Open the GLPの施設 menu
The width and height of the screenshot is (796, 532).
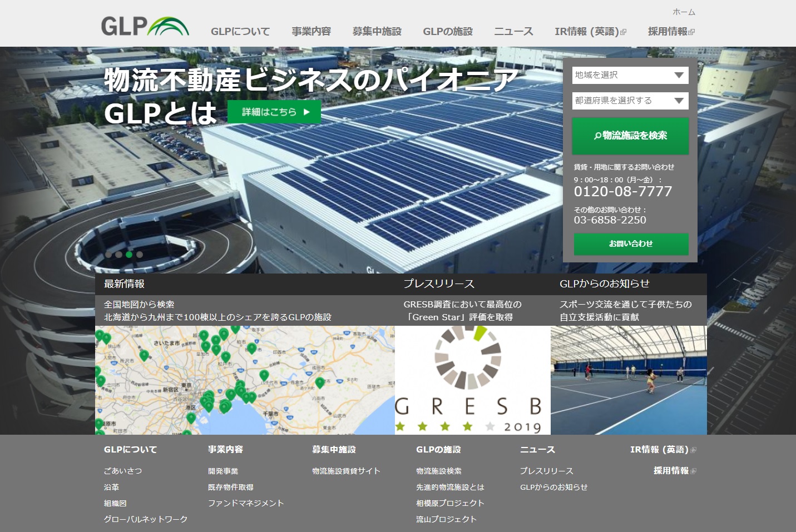[x=448, y=32]
